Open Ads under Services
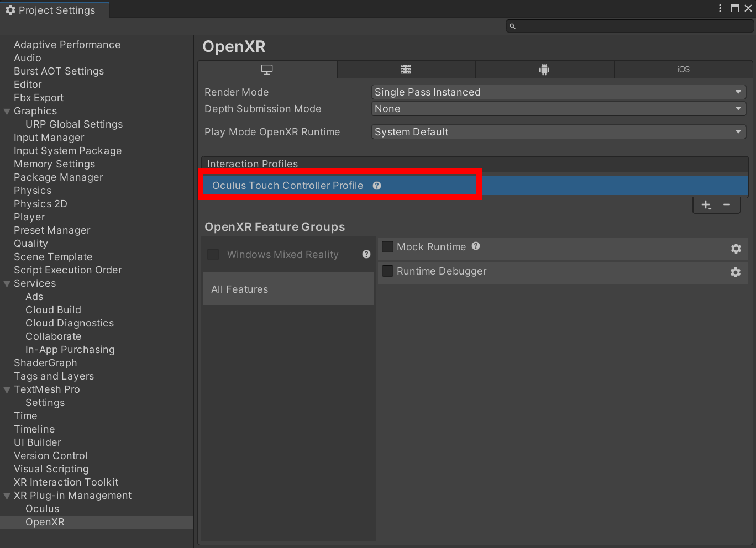Screen dimensions: 756x548 point(34,297)
